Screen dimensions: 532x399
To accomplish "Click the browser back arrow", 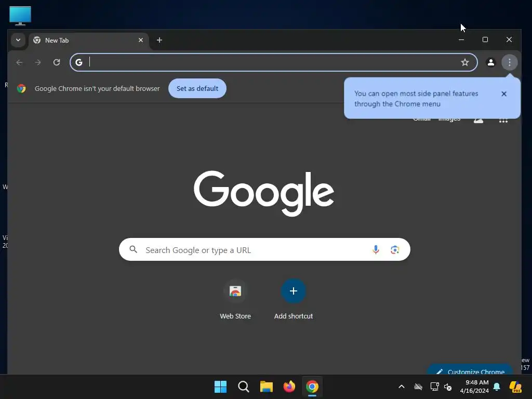I will [x=19, y=62].
